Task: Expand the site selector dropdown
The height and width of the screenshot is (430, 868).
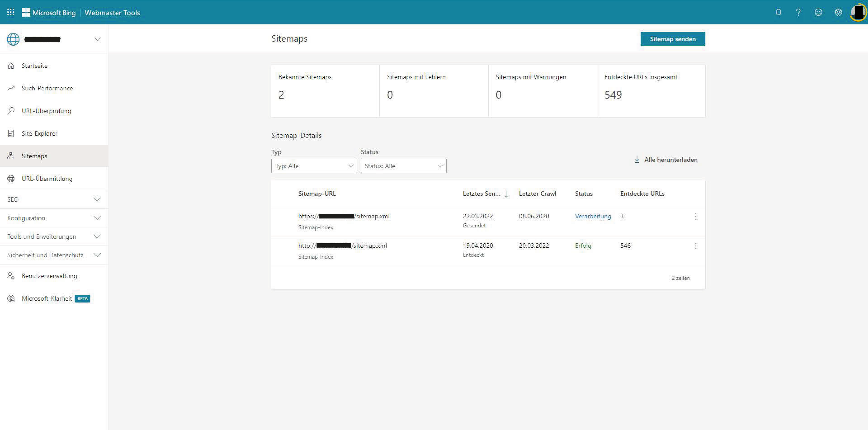Action: tap(97, 39)
